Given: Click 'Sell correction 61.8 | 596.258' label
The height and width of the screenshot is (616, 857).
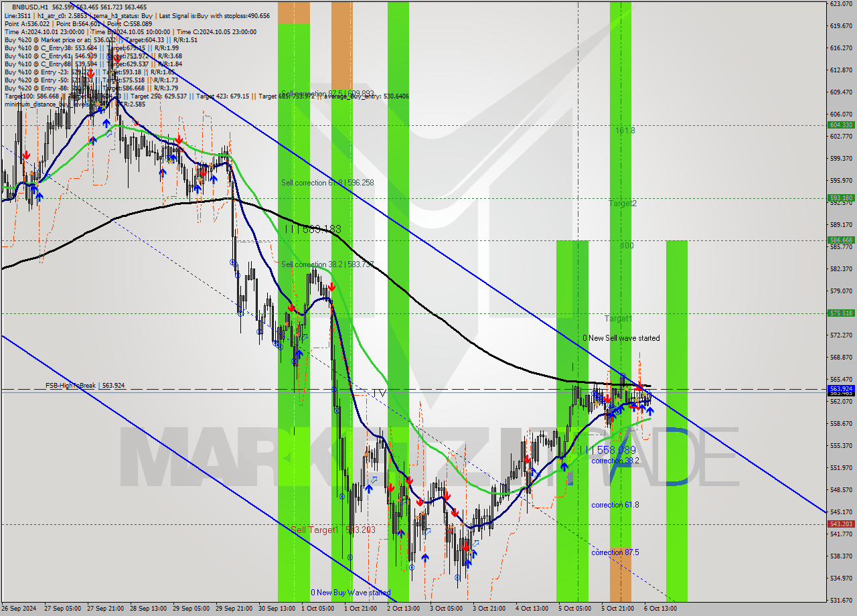Looking at the screenshot, I should (x=327, y=183).
